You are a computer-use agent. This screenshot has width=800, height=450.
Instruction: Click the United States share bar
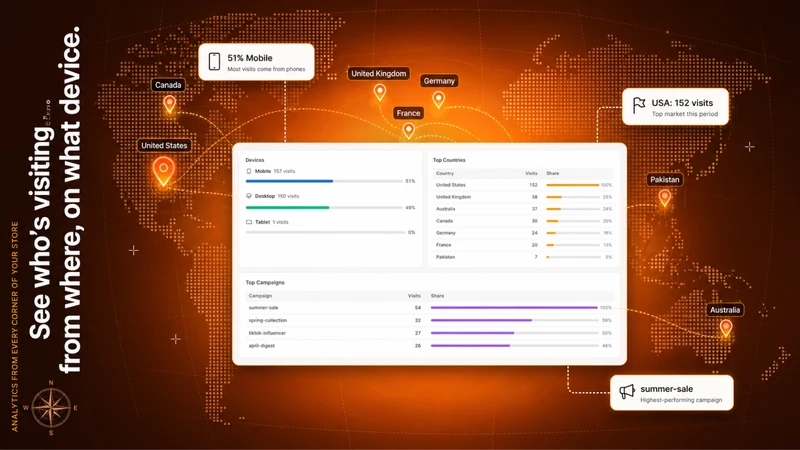(573, 185)
